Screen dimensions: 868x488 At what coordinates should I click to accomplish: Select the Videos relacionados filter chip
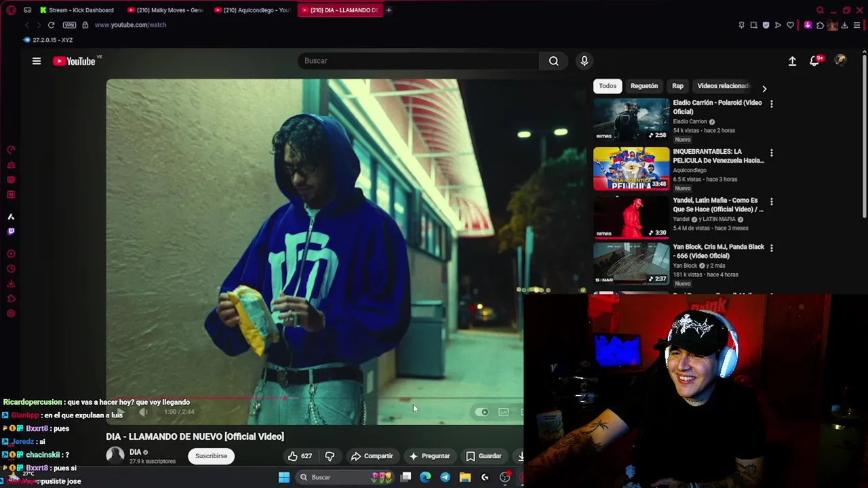(723, 86)
